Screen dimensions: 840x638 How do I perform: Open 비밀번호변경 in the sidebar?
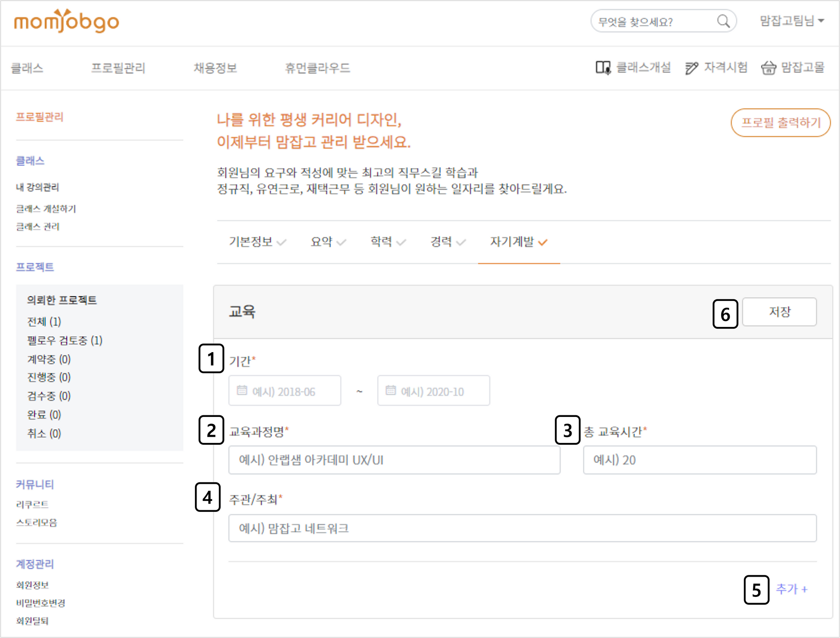tap(40, 603)
